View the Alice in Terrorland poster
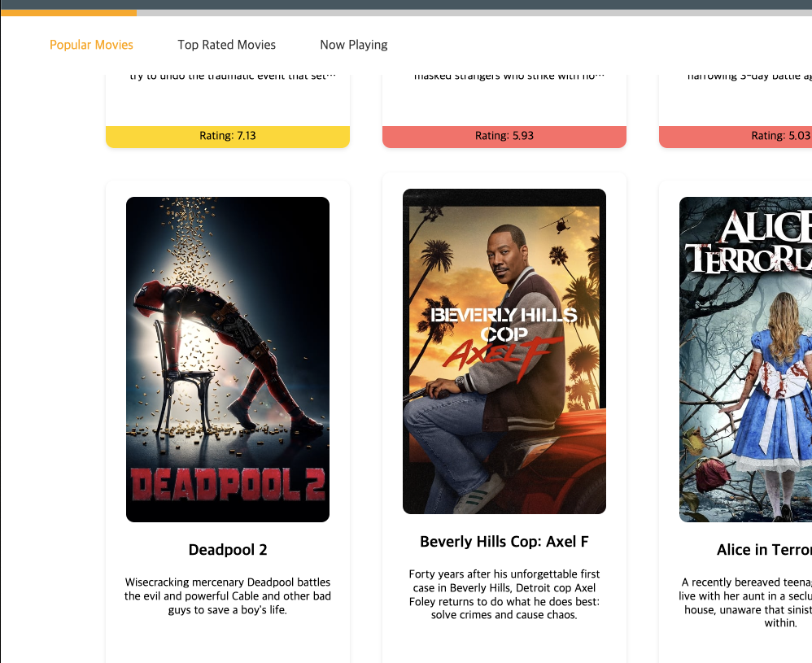Screen dimensions: 812x663 (746, 360)
